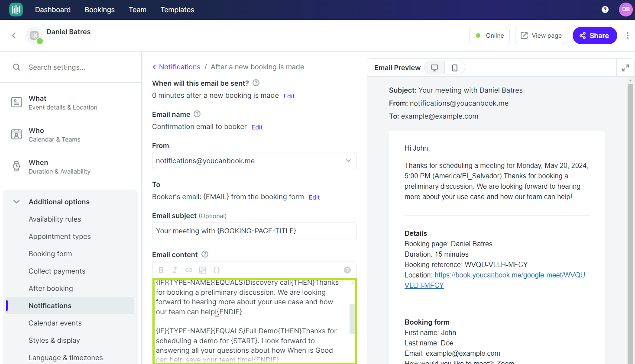Screen dimensions: 635x364
Task: Apply italic formatting in email editor
Action: click(x=175, y=270)
